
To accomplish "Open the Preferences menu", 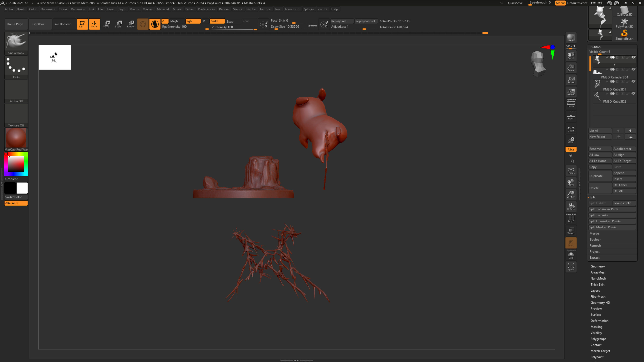I will (x=206, y=9).
